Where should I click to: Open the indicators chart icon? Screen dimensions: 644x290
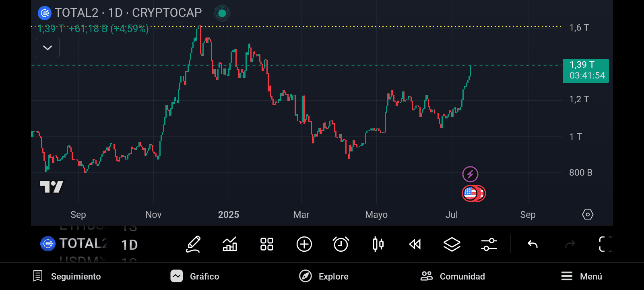(230, 244)
